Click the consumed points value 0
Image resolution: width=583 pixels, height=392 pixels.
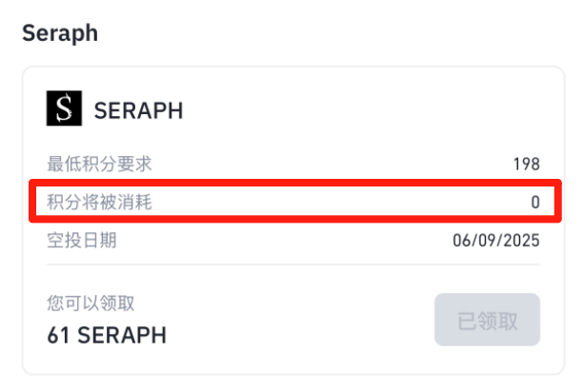(535, 203)
